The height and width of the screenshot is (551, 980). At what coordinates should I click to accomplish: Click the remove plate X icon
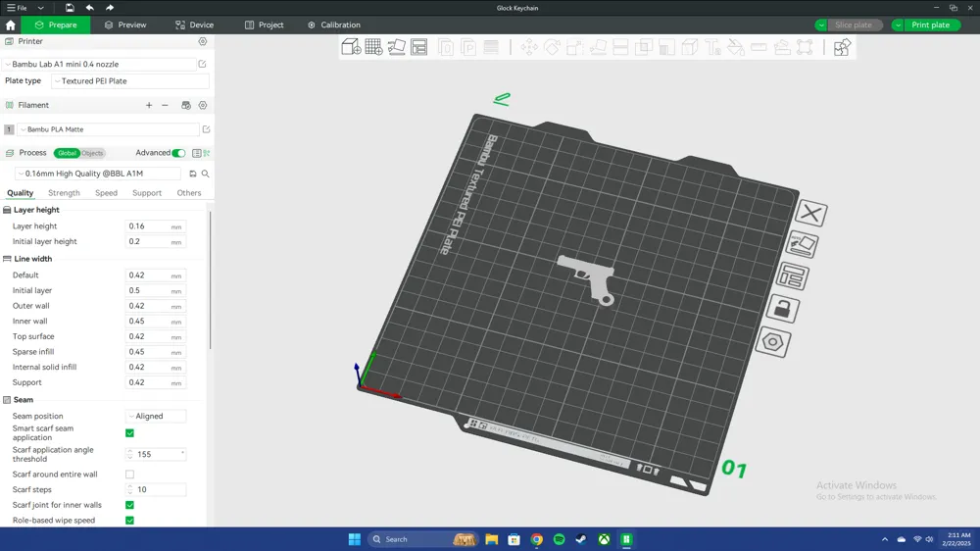click(x=811, y=214)
